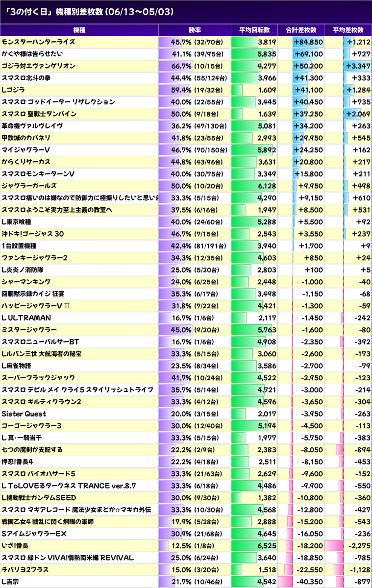Screen dimensions: 372x588
Task: Click the 合計差枚数 column header
Action: 300,30
